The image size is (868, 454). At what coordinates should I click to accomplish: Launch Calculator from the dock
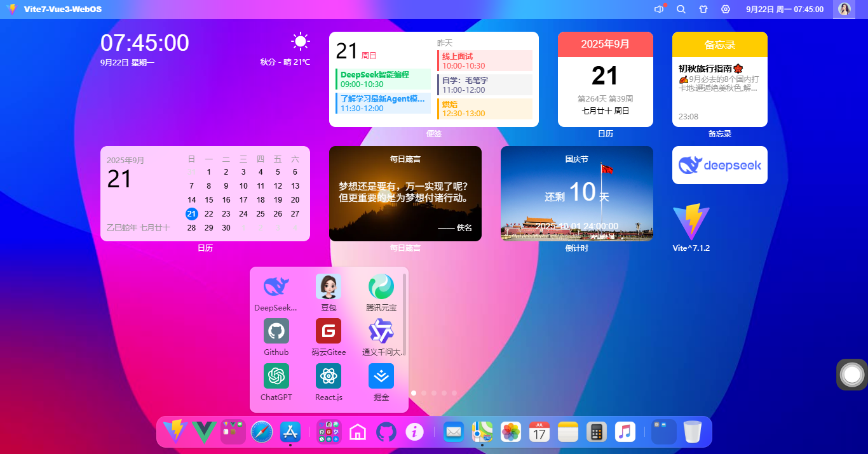pos(596,432)
